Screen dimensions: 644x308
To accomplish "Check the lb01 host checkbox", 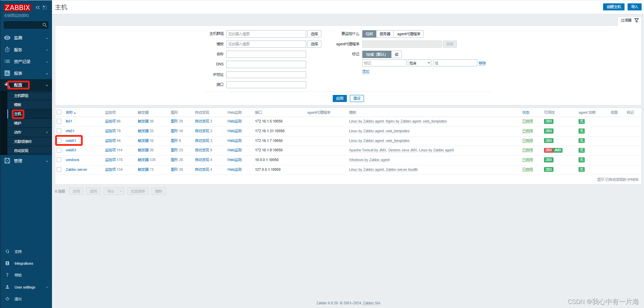I will pyautogui.click(x=59, y=121).
